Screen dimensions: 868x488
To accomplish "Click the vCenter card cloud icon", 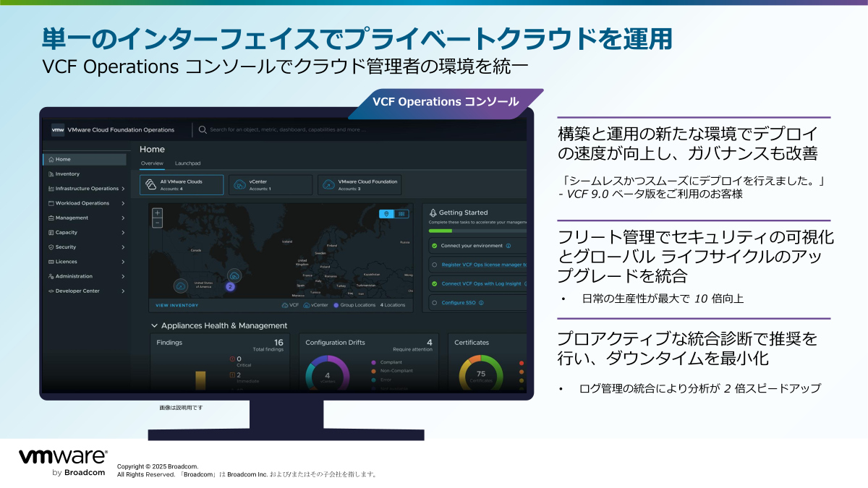I will 239,184.
